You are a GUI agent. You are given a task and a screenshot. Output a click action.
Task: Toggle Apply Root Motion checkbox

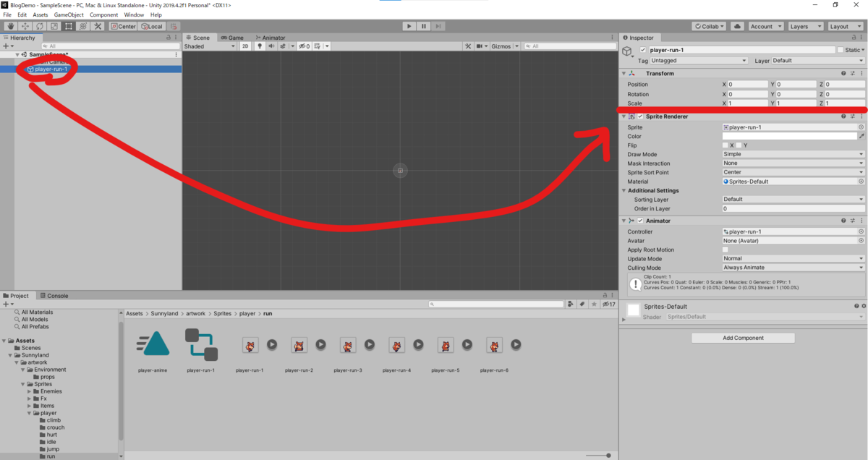pyautogui.click(x=726, y=250)
